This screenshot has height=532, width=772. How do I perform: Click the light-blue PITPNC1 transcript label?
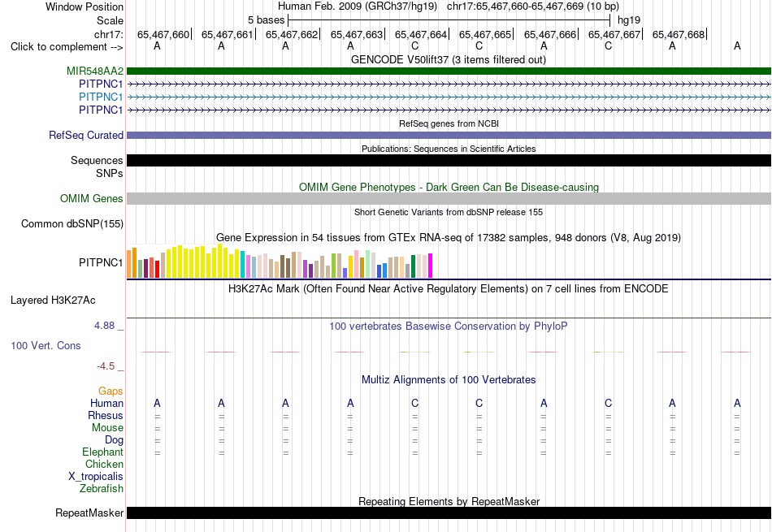click(x=101, y=97)
